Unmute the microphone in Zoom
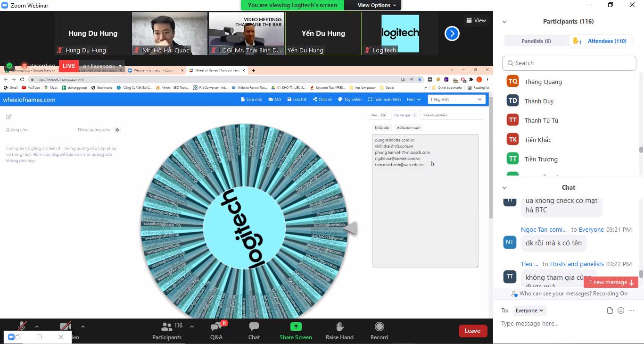The width and height of the screenshot is (644, 344). point(22,326)
